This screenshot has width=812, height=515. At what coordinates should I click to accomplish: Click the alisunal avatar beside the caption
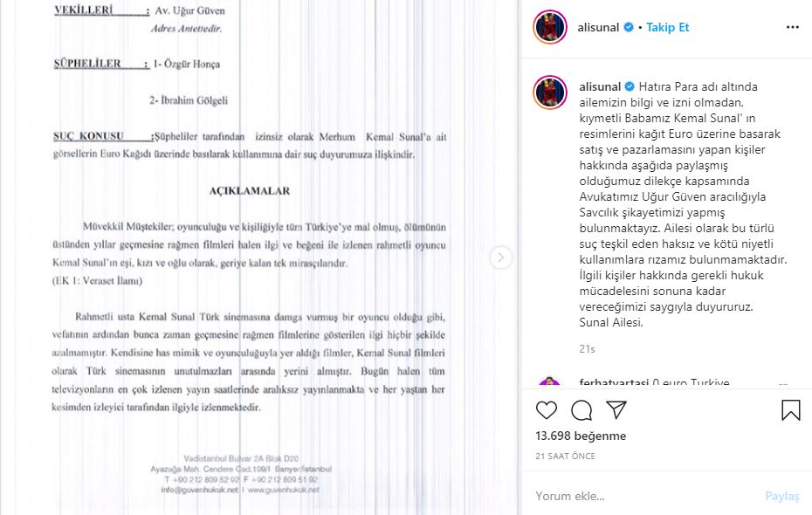pyautogui.click(x=550, y=93)
